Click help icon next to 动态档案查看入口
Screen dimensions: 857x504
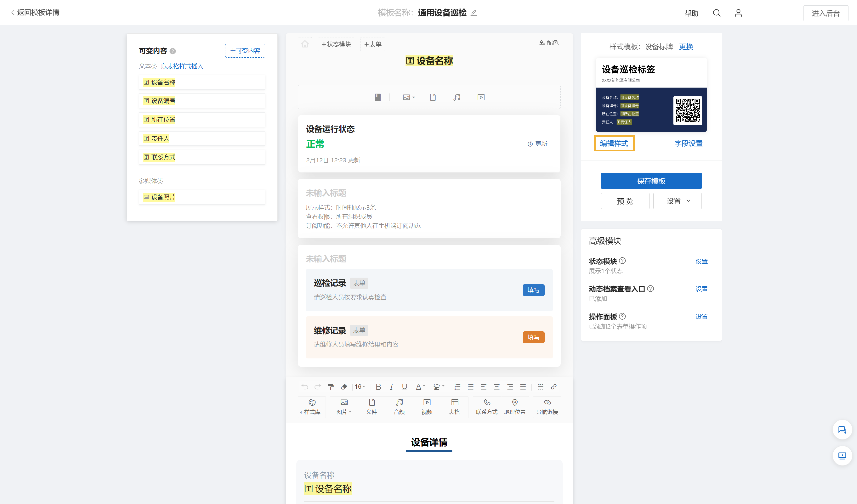click(650, 289)
